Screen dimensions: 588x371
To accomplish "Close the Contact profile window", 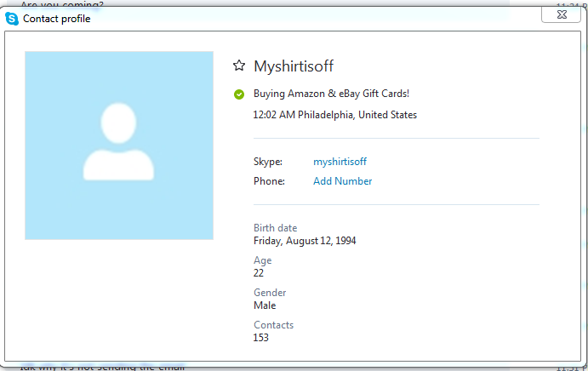I will tap(562, 14).
